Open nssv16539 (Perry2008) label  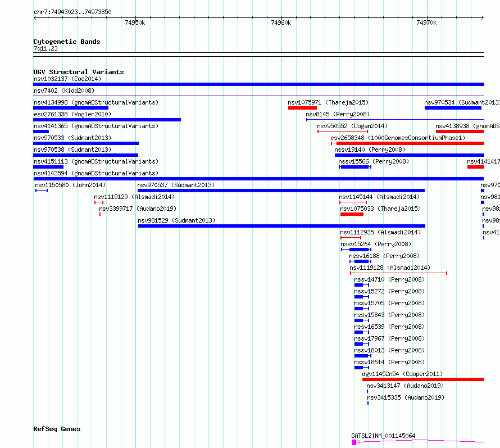tap(389, 327)
